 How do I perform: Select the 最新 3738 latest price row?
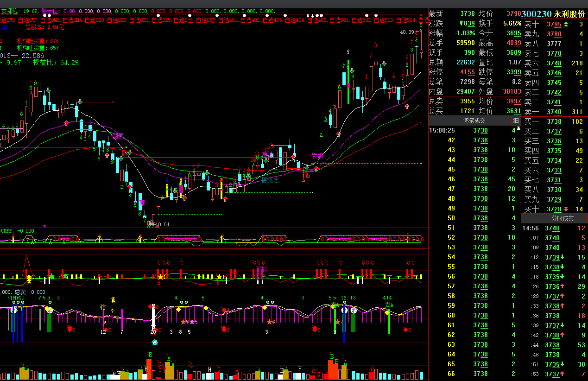click(x=452, y=14)
